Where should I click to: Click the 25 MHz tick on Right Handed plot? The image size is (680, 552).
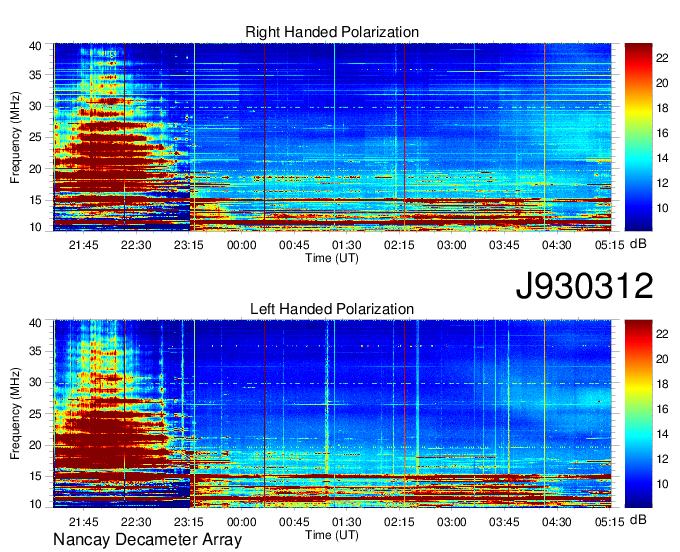click(35, 137)
